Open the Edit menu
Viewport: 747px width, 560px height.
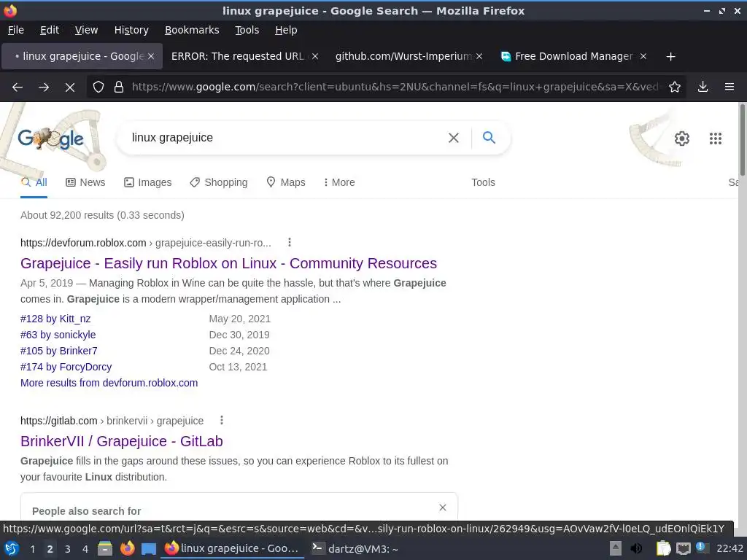[x=50, y=30]
